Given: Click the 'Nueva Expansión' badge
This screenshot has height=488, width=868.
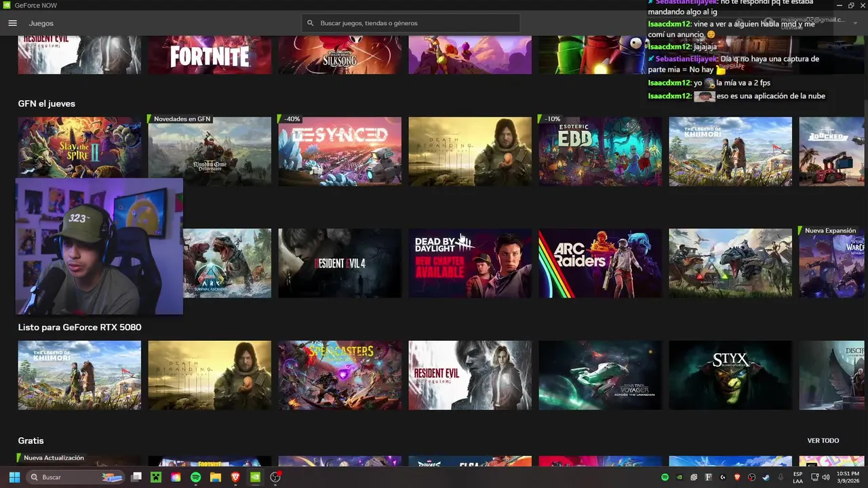Looking at the screenshot, I should click(829, 230).
